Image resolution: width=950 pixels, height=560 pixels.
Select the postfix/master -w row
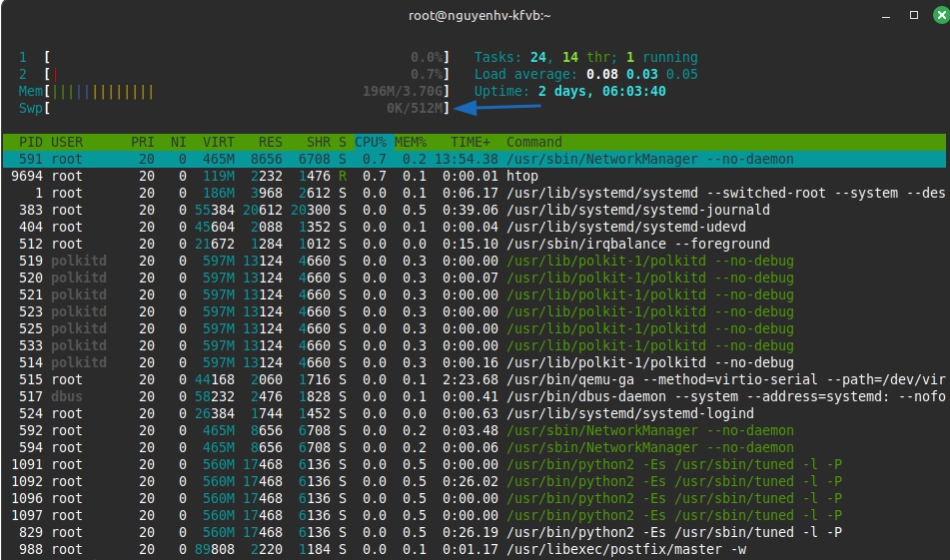click(x=474, y=549)
